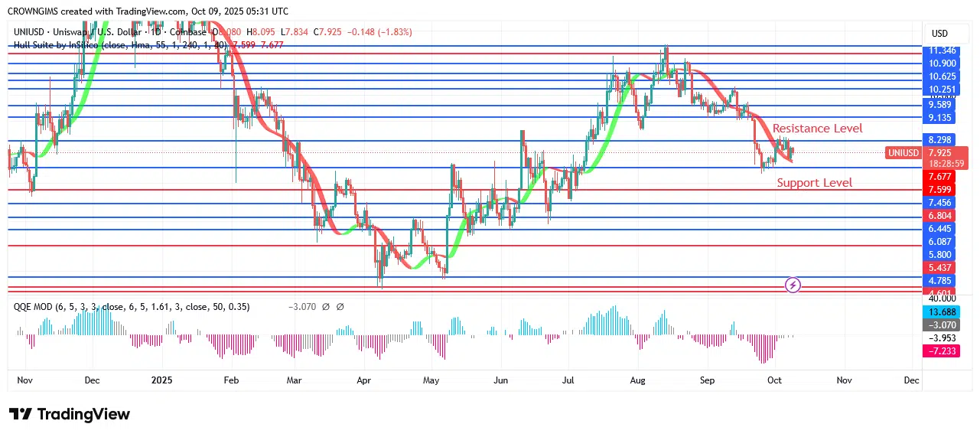This screenshot has height=437, width=980.
Task: Click the 5.437 red price label
Action: (939, 268)
